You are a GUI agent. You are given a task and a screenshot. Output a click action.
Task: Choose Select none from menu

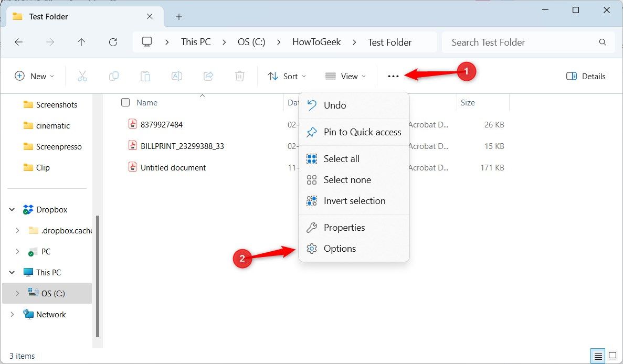point(354,180)
